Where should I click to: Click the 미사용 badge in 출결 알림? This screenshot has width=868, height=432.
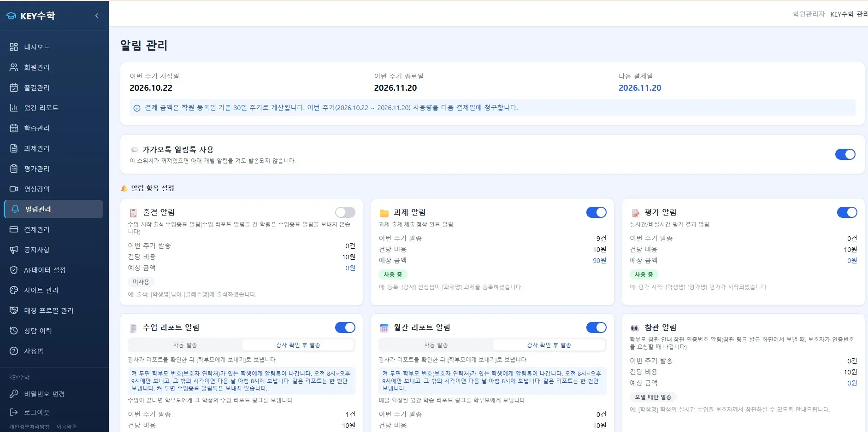(x=141, y=282)
